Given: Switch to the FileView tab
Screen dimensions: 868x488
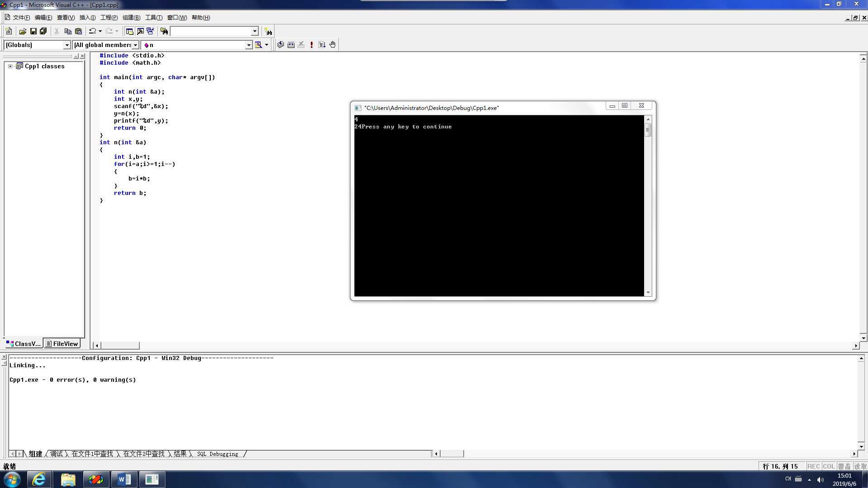Looking at the screenshot, I should point(62,344).
